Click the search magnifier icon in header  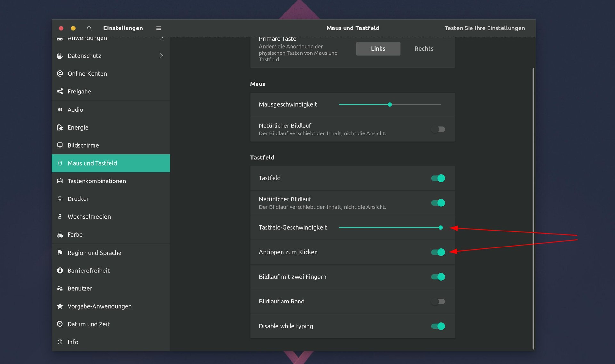coord(89,28)
